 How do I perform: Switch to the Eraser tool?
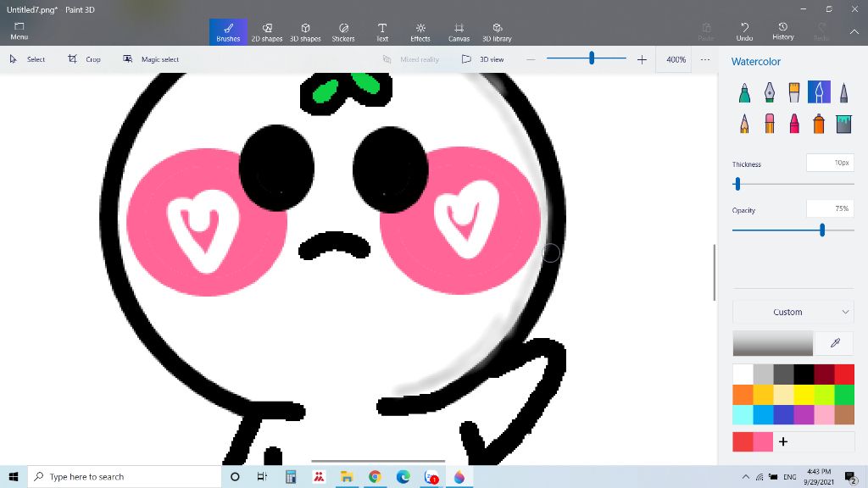tap(769, 124)
